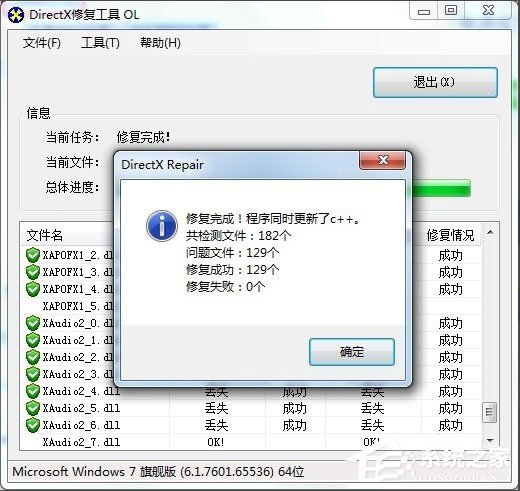The height and width of the screenshot is (491, 520).
Task: Open the 工具(T) menu
Action: [100, 43]
